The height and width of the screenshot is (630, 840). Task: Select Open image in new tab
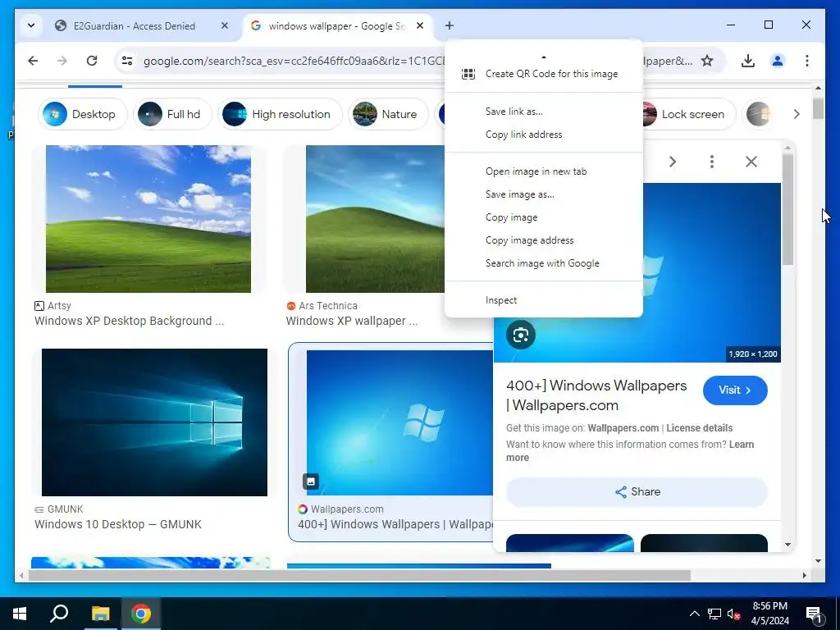544,171
